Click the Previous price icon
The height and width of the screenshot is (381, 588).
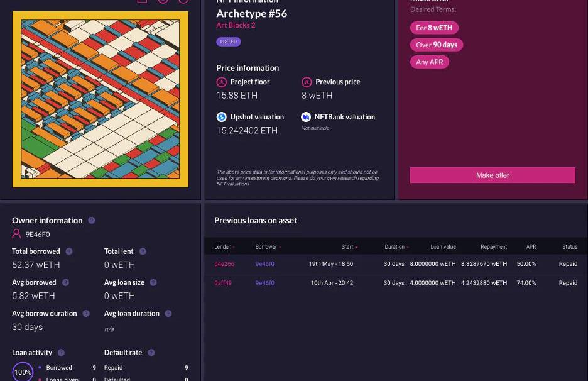307,82
